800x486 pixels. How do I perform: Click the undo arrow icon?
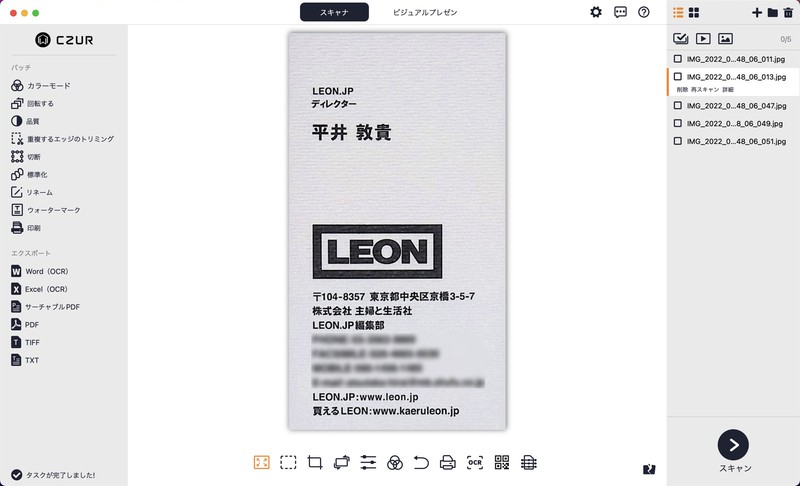tap(421, 463)
